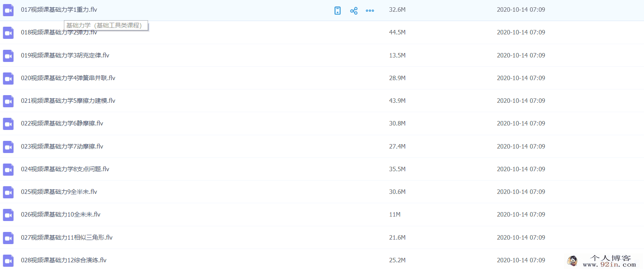Open file 021视频课基础力学5摩擦力建模.flv
The height and width of the screenshot is (270, 644).
point(68,101)
